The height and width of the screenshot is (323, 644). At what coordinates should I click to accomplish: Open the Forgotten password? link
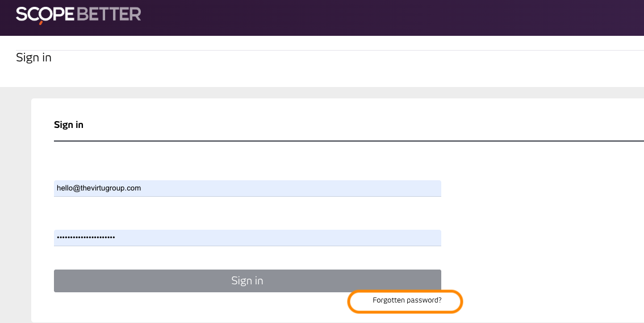[407, 300]
